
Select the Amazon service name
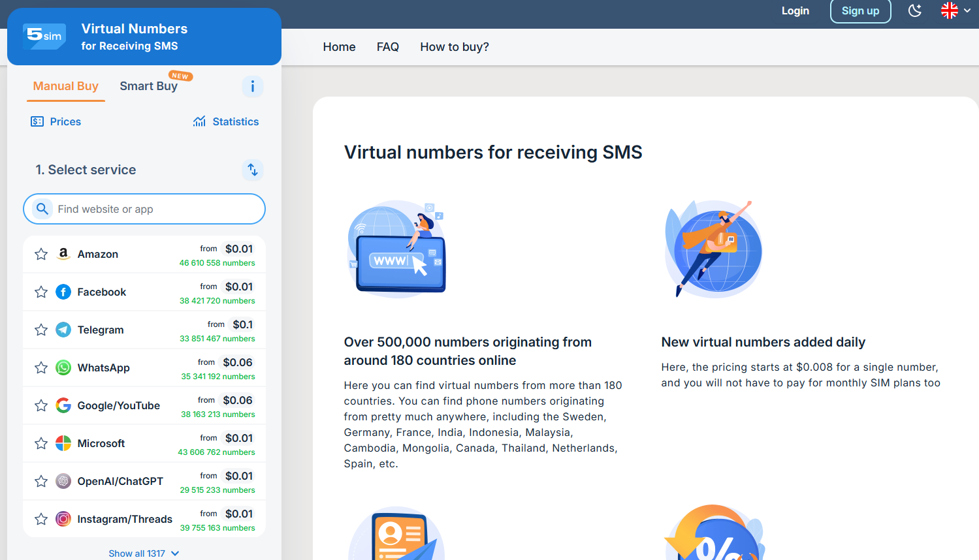coord(98,254)
